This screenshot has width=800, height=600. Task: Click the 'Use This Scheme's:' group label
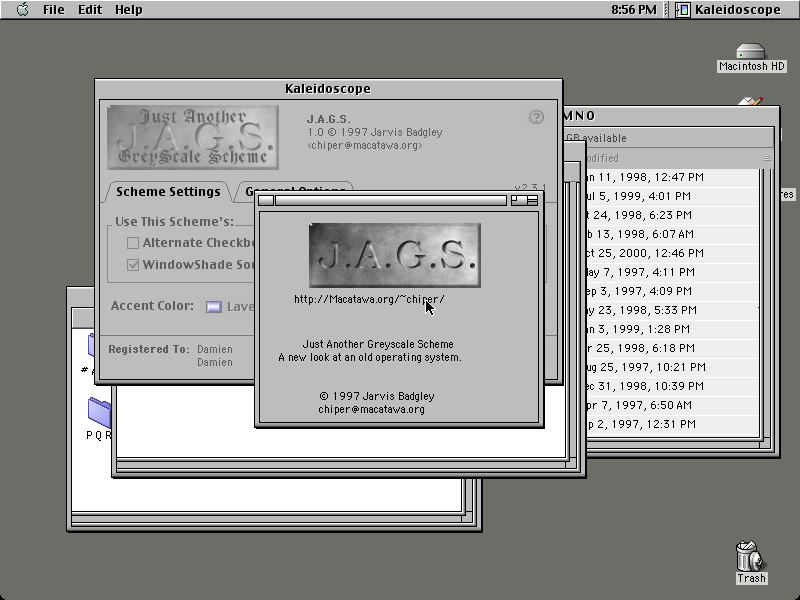coord(174,222)
